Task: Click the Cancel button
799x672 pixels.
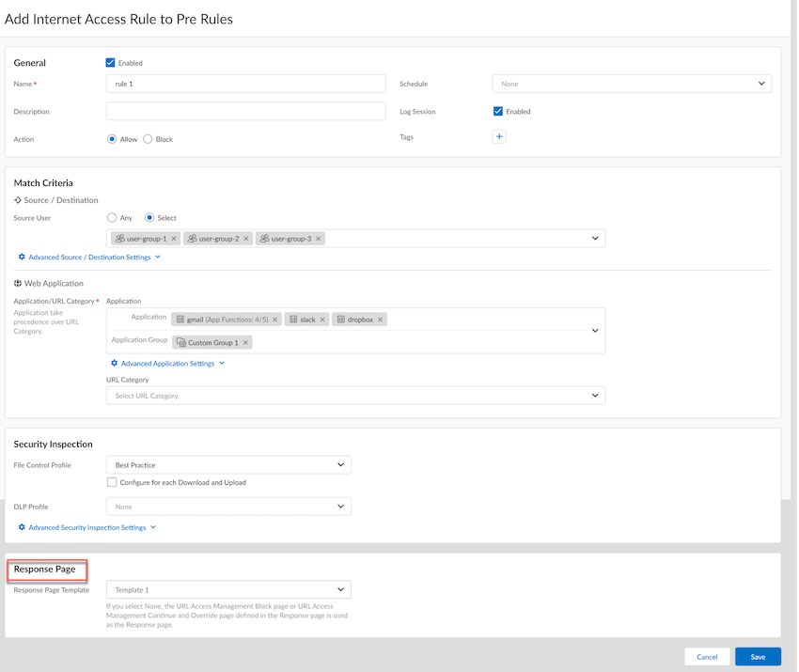Action: point(707,657)
